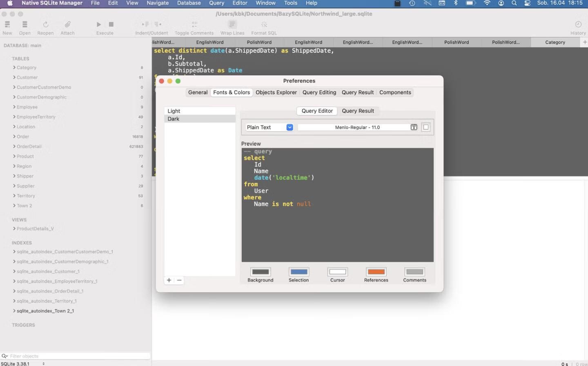Select Query Result segment in preview switcher
The width and height of the screenshot is (588, 366).
point(358,111)
